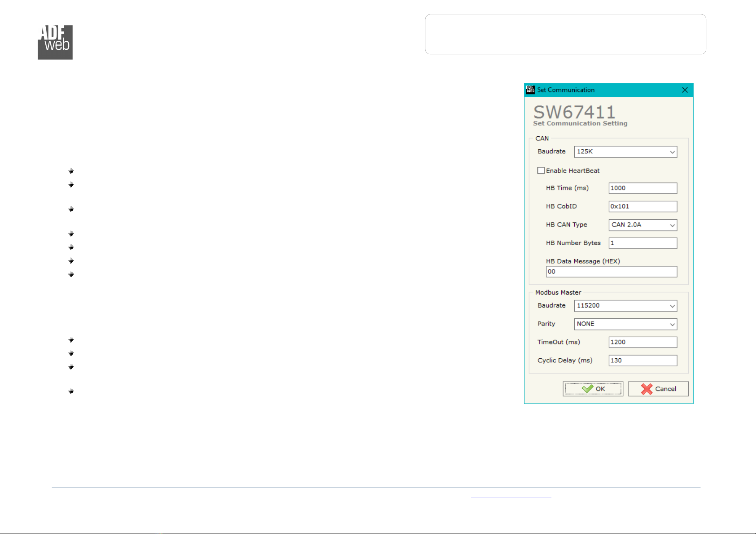Click the underlined link in the page footer

pos(511,495)
